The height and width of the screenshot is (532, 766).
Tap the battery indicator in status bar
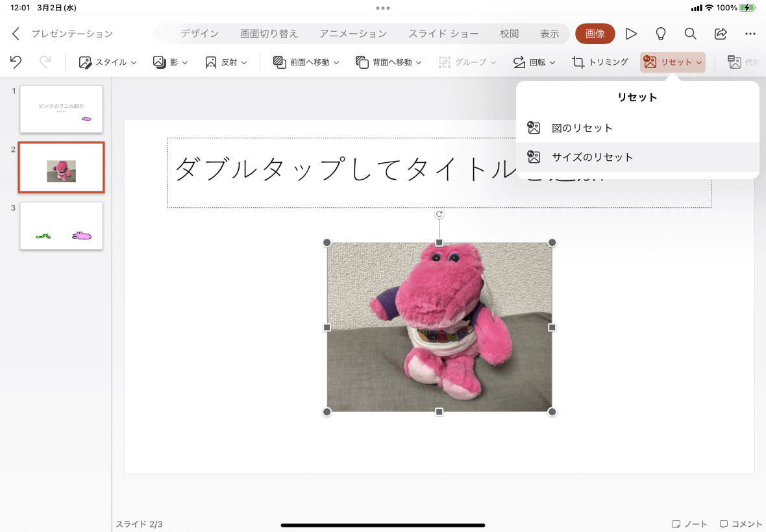747,8
